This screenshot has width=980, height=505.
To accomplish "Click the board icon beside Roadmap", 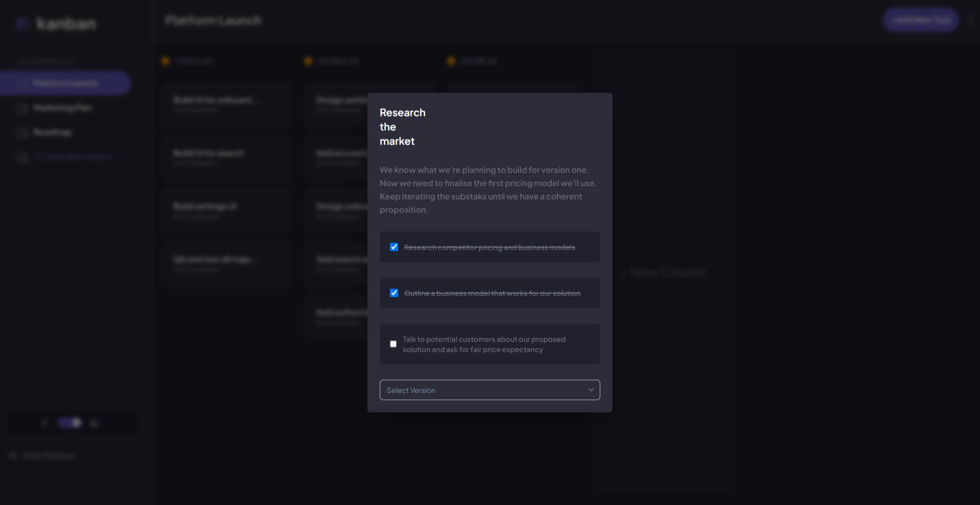I will [22, 133].
